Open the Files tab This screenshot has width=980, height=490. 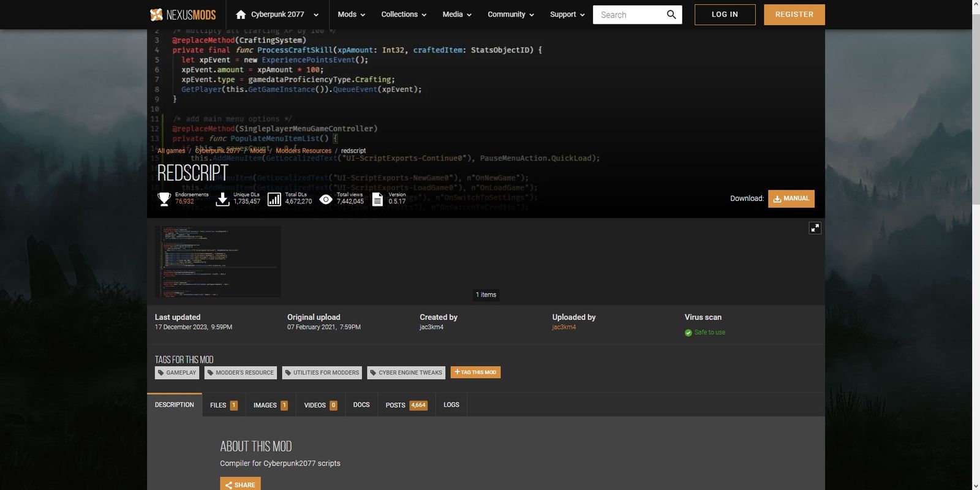pos(224,405)
